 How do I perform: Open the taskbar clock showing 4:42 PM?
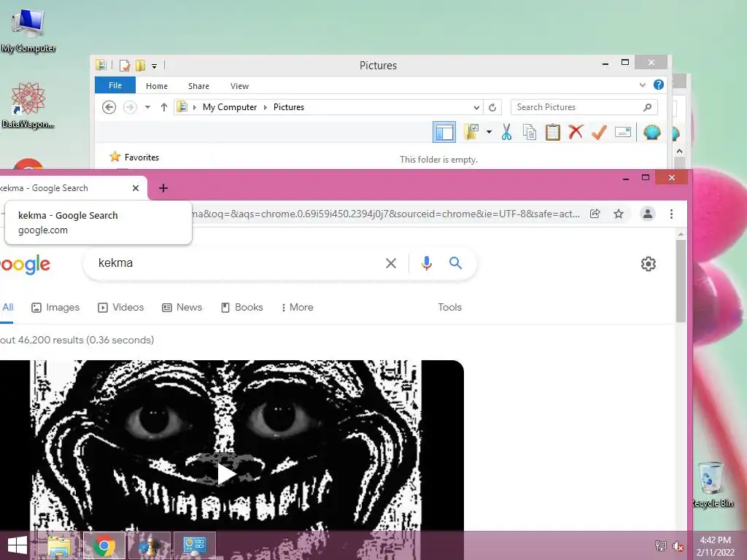point(715,546)
